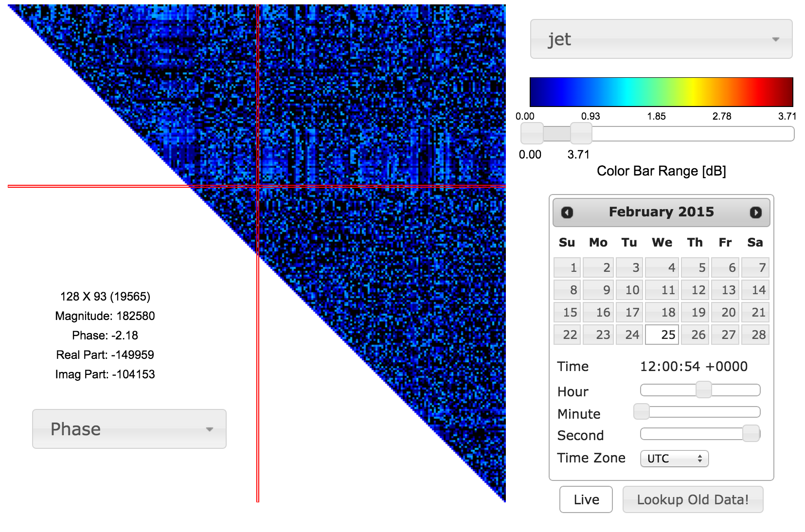Click the Minute slider handle
805x532 pixels.
point(642,412)
